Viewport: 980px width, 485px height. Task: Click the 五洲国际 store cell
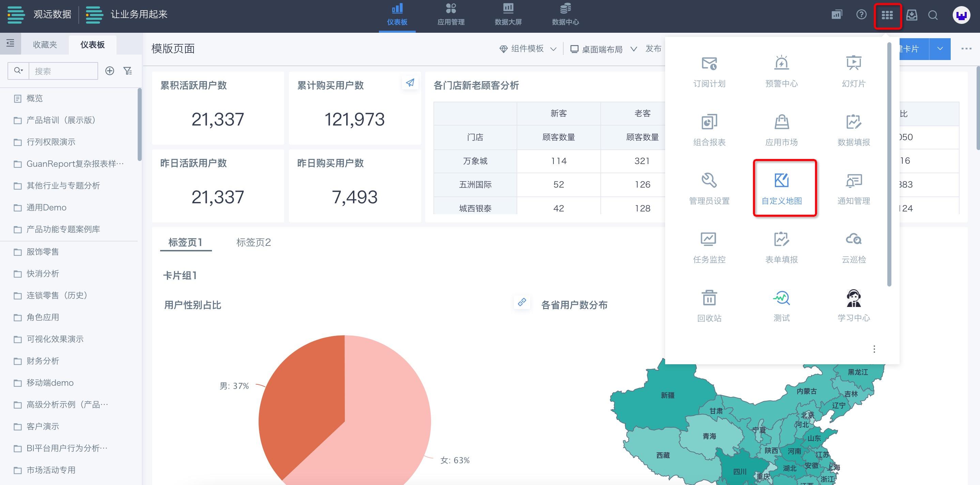(475, 185)
